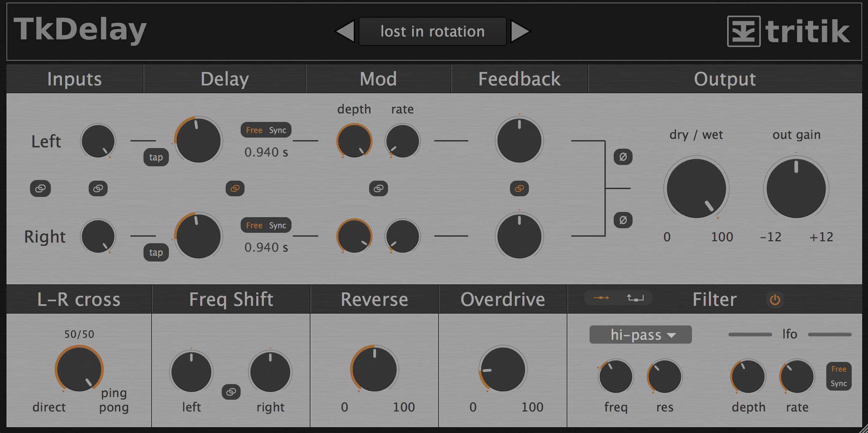The image size is (868, 433).
Task: Click the Right input gain knob
Action: click(98, 236)
